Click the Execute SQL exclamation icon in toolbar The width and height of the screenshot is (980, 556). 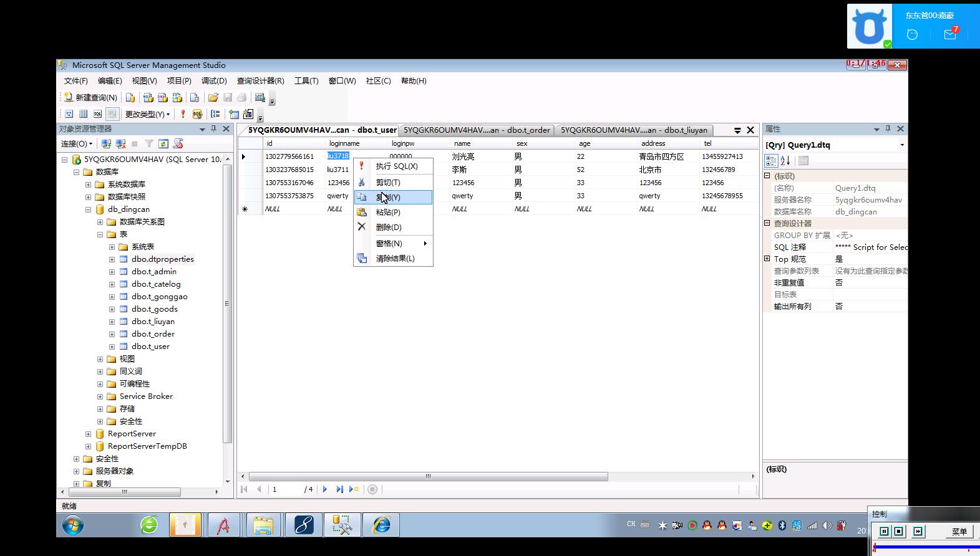click(183, 114)
